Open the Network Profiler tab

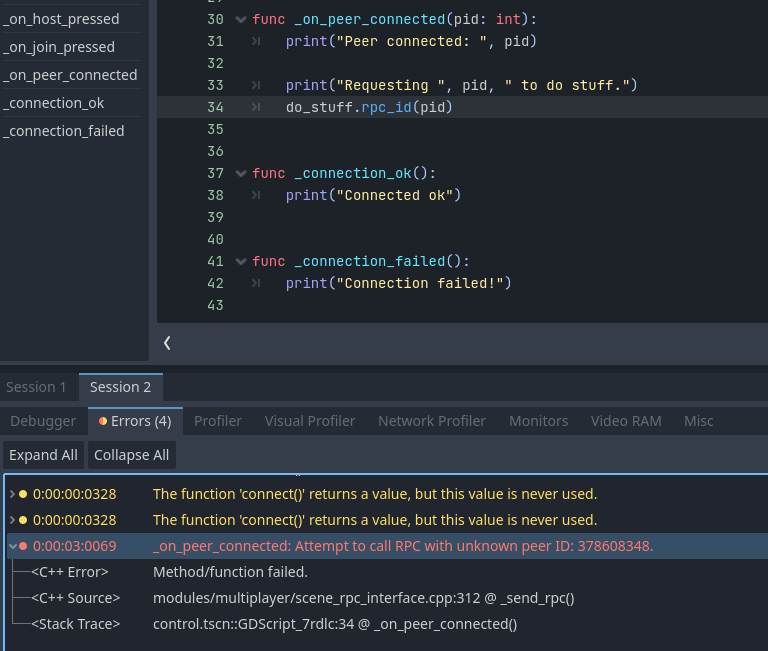432,421
